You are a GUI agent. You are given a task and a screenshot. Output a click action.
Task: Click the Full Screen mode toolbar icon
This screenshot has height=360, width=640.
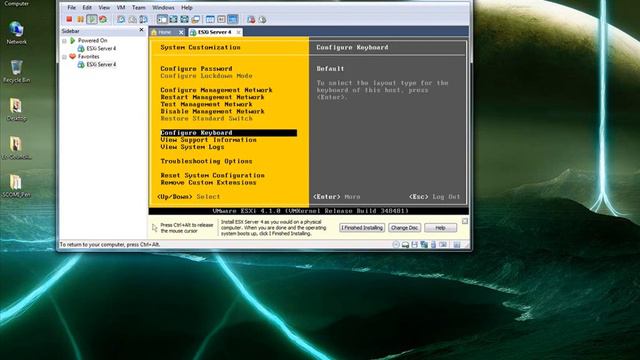[x=184, y=19]
